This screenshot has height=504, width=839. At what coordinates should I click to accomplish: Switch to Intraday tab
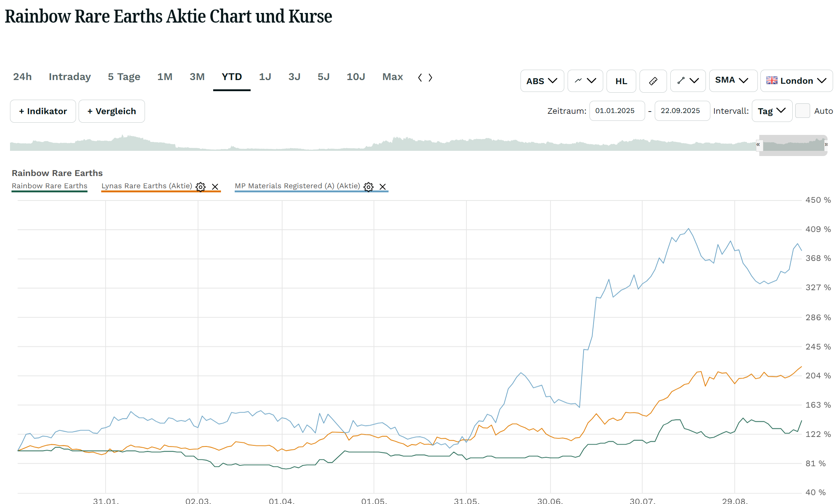tap(70, 77)
